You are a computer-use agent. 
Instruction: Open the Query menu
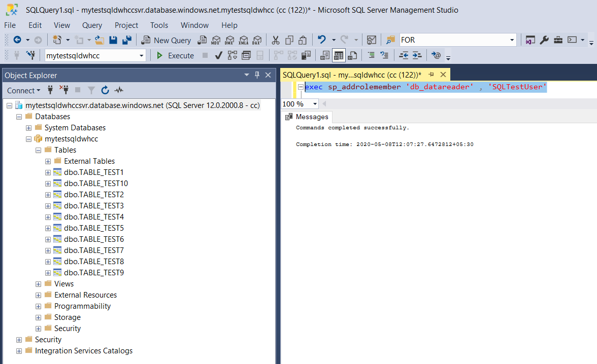tap(92, 25)
